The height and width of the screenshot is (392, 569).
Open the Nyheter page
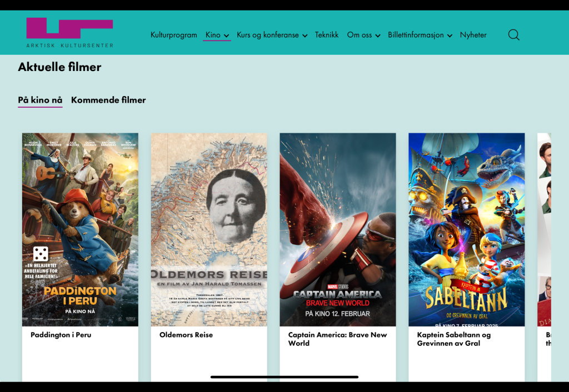473,35
